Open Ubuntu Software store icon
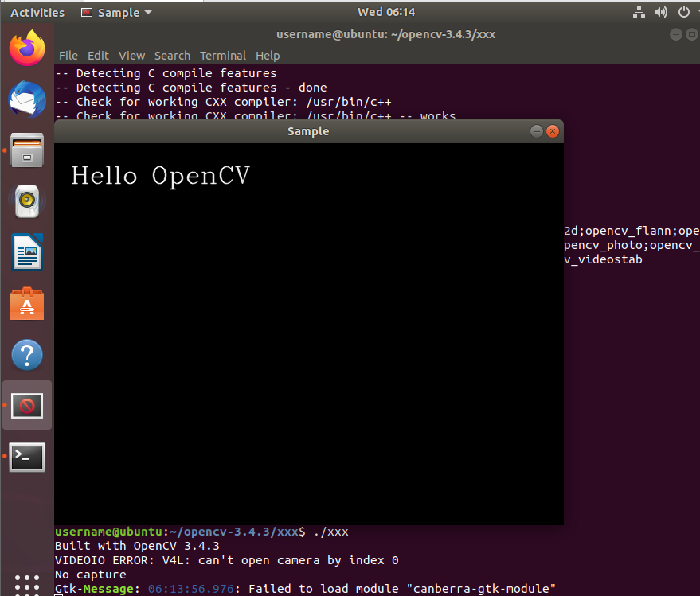The width and height of the screenshot is (700, 596). (27, 303)
